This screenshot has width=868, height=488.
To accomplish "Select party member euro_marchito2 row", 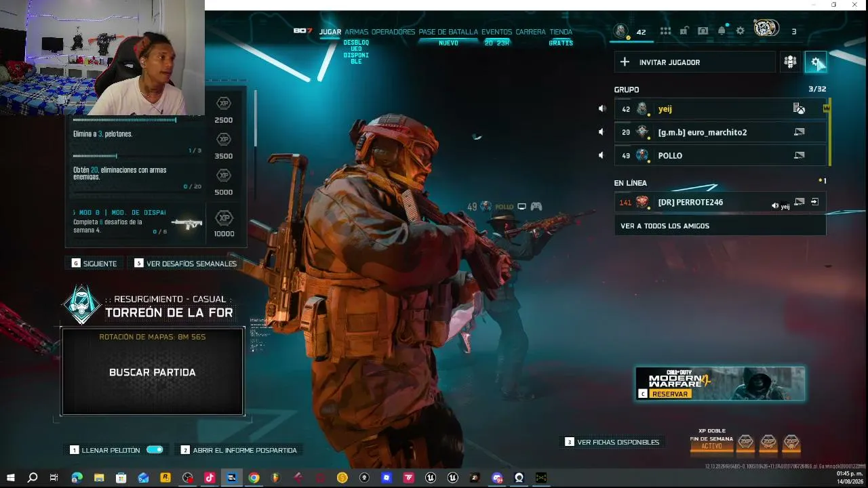I will 720,132.
